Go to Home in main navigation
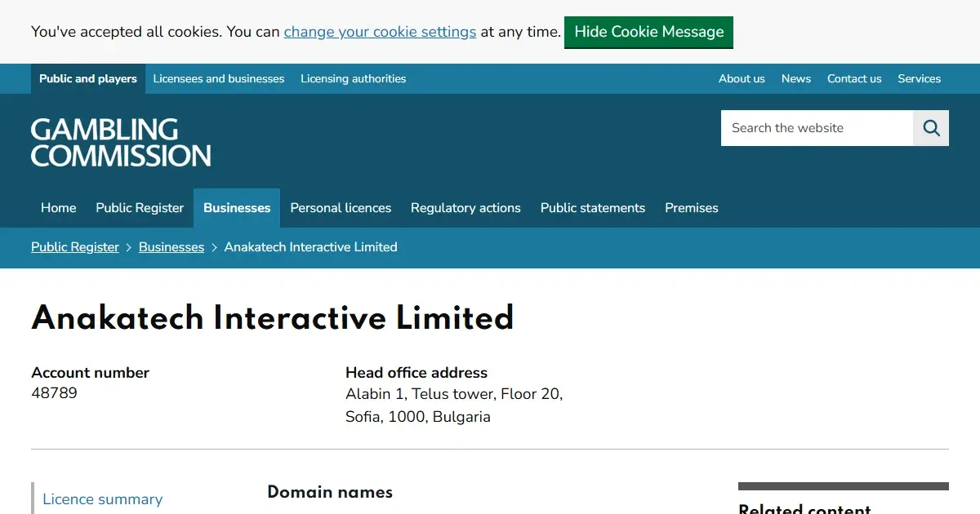This screenshot has height=514, width=980. [59, 208]
